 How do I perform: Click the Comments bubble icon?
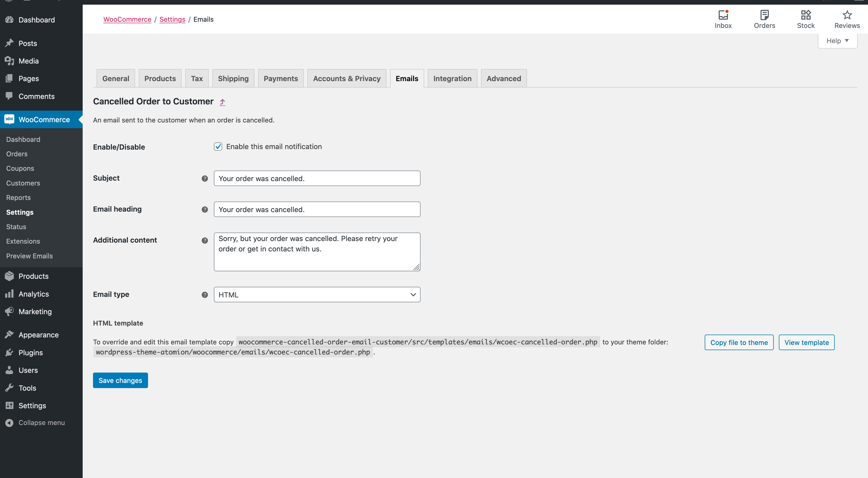10,96
